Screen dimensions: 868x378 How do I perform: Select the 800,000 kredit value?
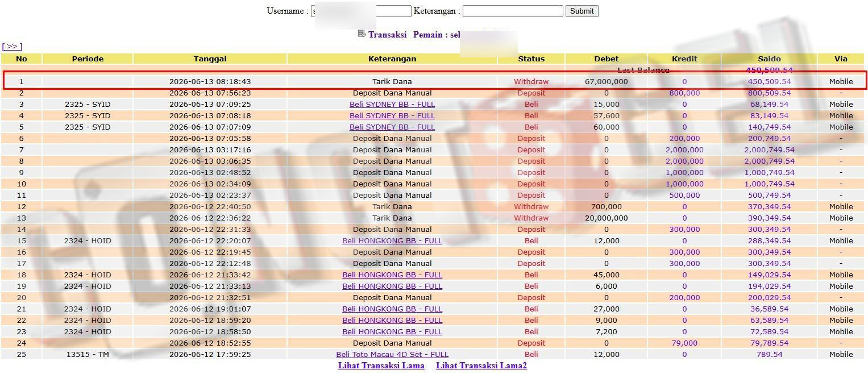pyautogui.click(x=684, y=93)
